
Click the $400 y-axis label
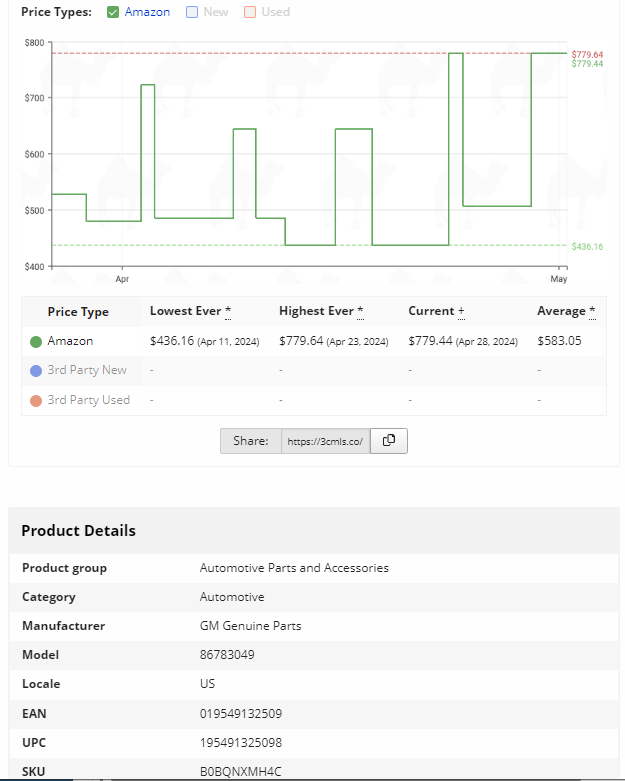click(34, 267)
